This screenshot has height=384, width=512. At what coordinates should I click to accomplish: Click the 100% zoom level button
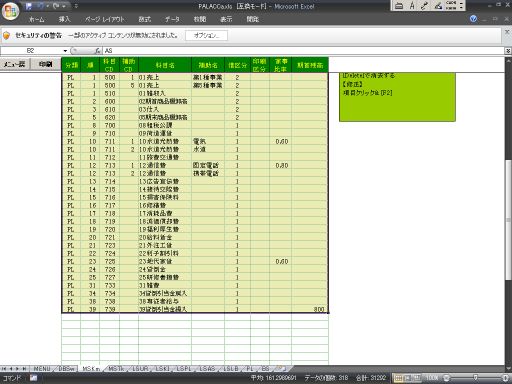[432, 378]
